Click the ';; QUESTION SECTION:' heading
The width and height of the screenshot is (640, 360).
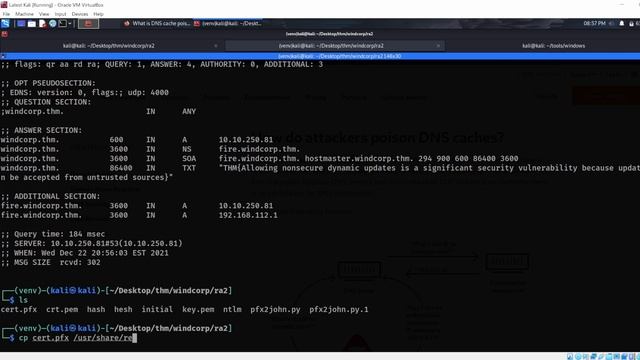(x=46, y=102)
